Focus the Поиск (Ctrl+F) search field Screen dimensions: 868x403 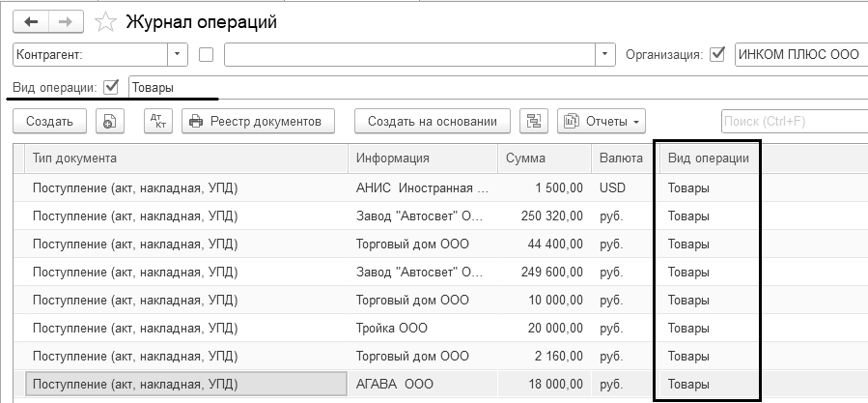click(792, 121)
